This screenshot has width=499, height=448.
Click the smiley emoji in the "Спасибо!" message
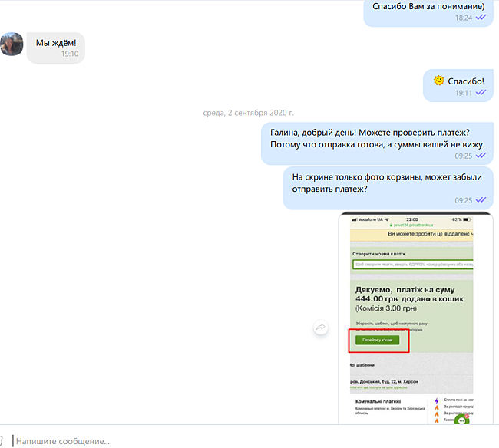438,80
